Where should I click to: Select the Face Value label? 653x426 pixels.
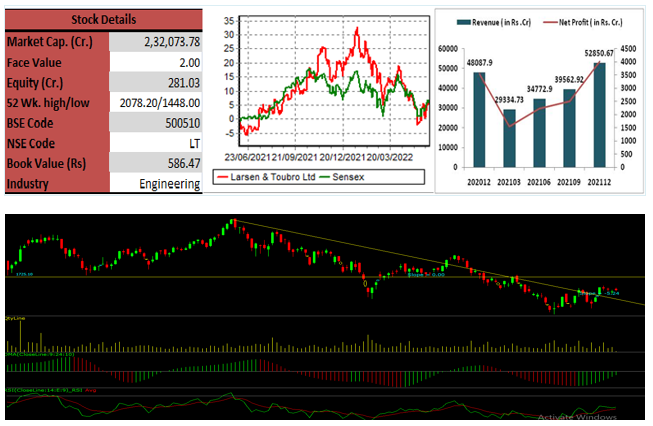[x=34, y=62]
